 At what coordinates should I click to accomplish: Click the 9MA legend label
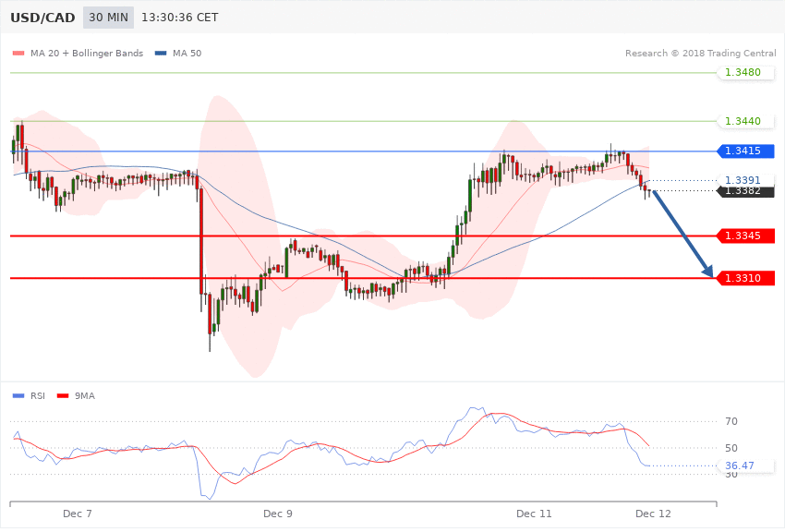(x=85, y=396)
